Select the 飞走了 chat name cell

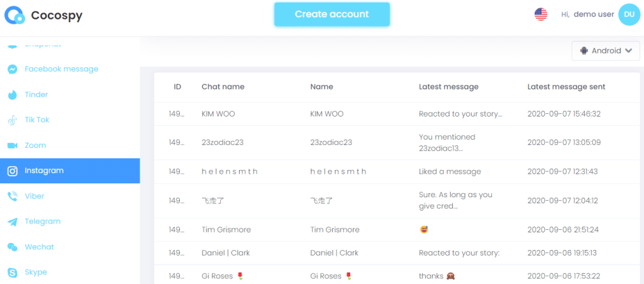click(213, 201)
